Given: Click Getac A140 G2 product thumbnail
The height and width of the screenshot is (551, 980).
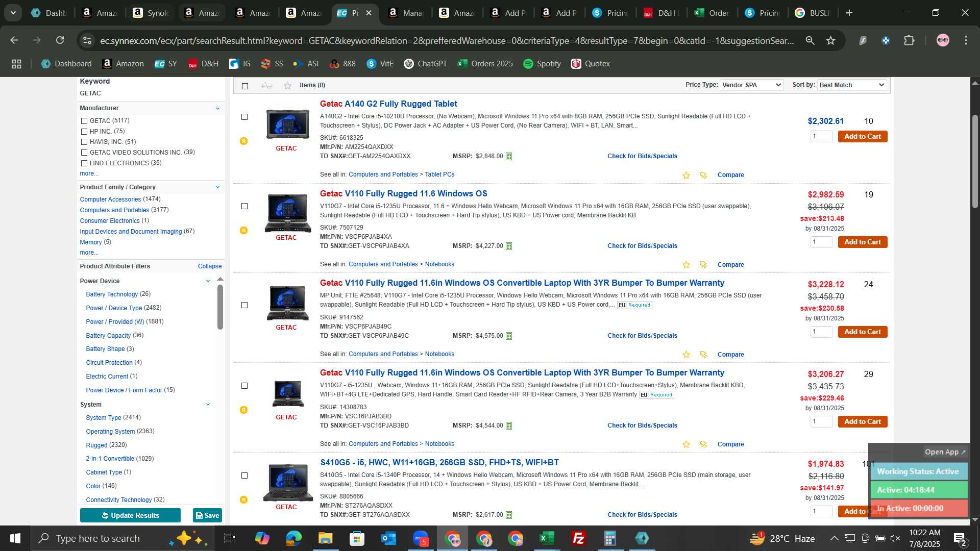Looking at the screenshot, I should 287,124.
